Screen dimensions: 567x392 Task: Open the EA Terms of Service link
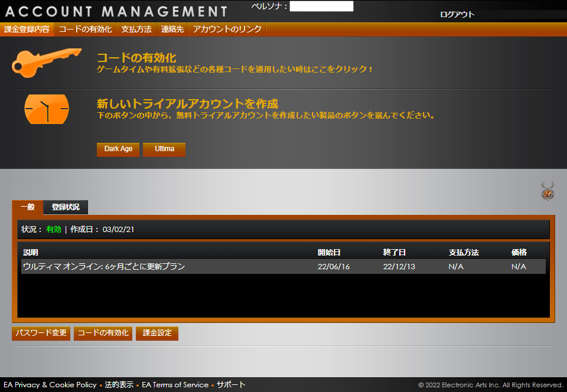click(x=175, y=385)
